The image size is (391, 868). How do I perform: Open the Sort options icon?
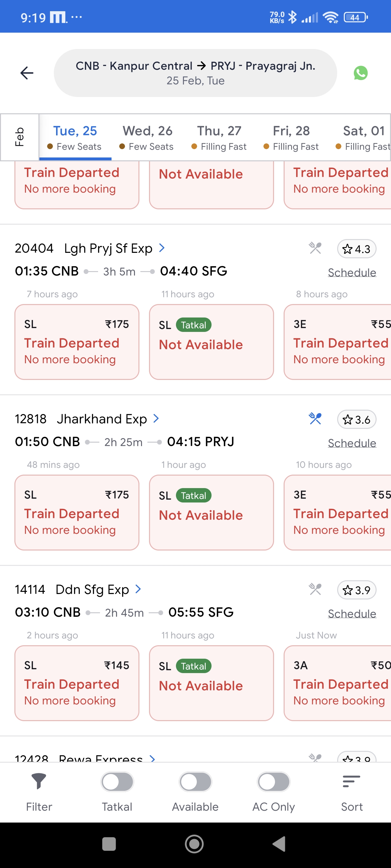click(351, 781)
